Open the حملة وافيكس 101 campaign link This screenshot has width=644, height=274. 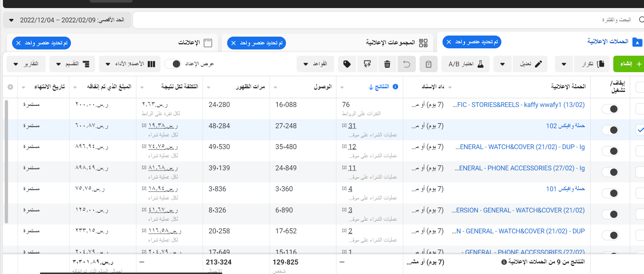coord(565,189)
